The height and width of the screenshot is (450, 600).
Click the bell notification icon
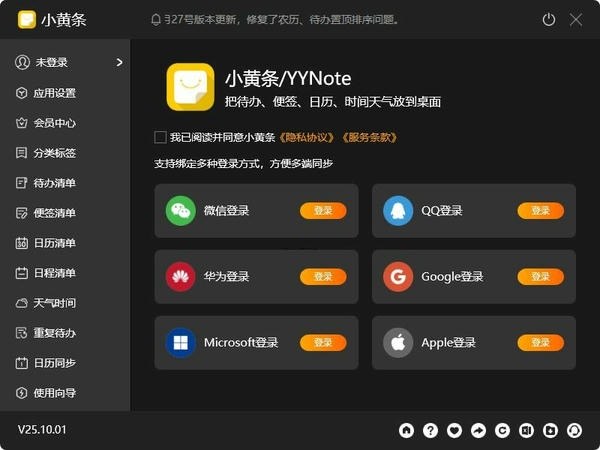pos(156,19)
